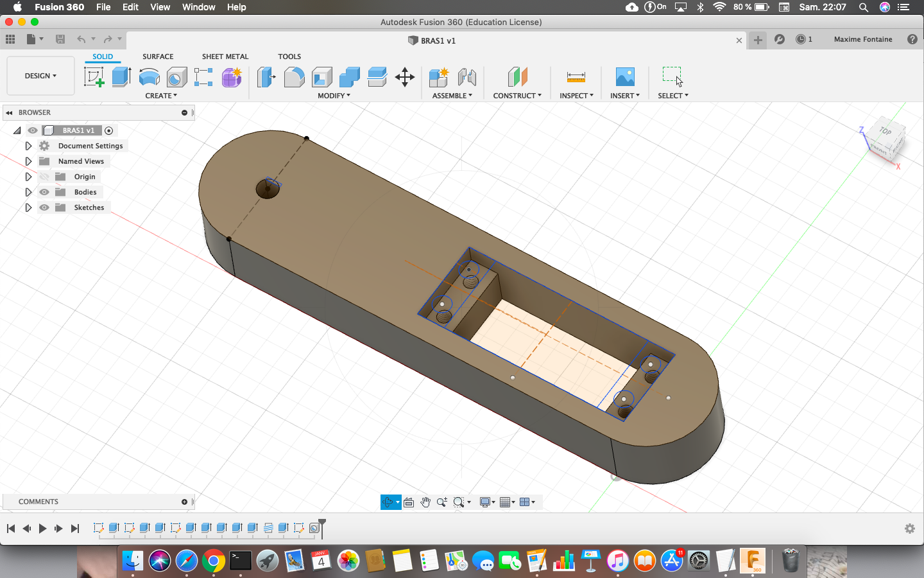Click the Maxime Fontaine account name

(x=862, y=39)
